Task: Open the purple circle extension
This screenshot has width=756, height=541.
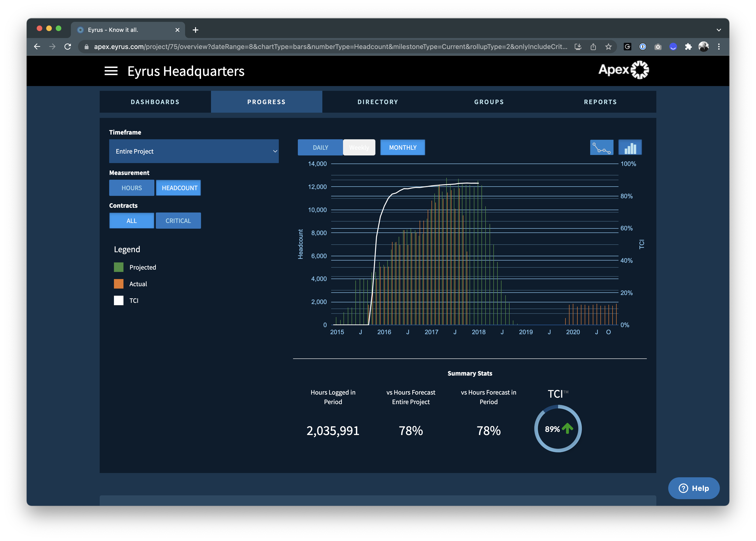Action: pyautogui.click(x=673, y=47)
